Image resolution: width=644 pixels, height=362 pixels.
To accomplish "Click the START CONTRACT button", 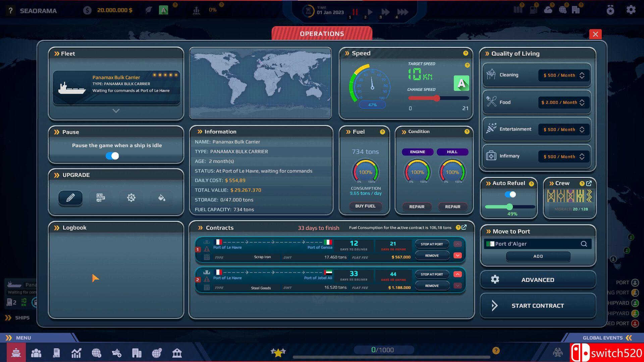I will 537,305.
